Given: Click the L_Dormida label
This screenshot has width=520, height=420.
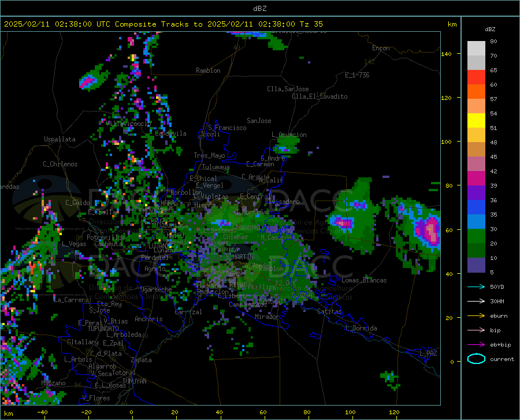Looking at the screenshot, I should click(361, 328).
